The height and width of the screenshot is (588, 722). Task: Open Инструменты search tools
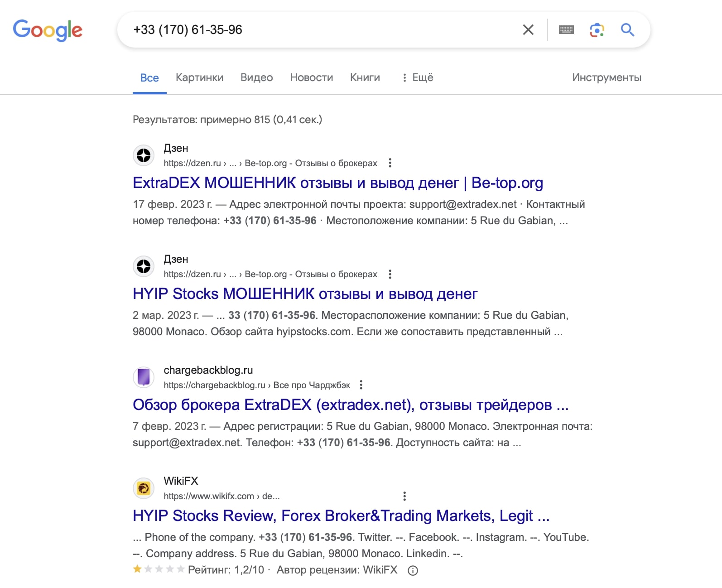[607, 77]
